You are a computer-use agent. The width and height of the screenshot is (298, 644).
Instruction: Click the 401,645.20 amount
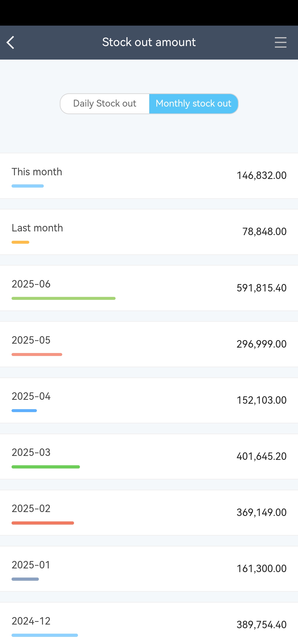point(261,456)
